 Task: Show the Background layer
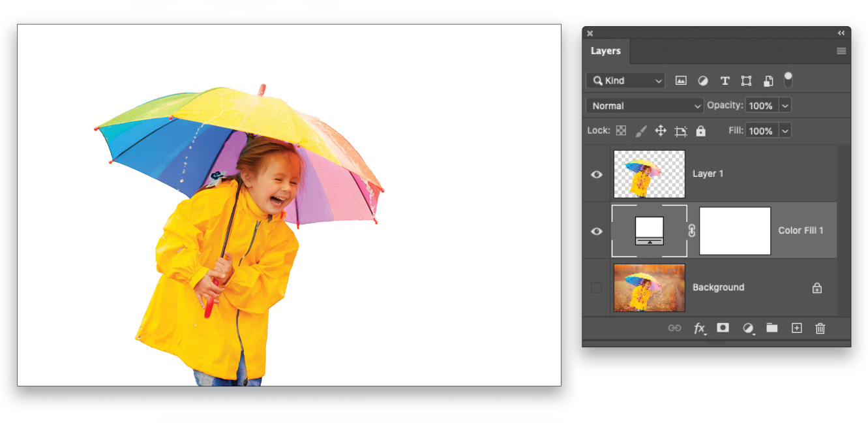click(x=596, y=287)
